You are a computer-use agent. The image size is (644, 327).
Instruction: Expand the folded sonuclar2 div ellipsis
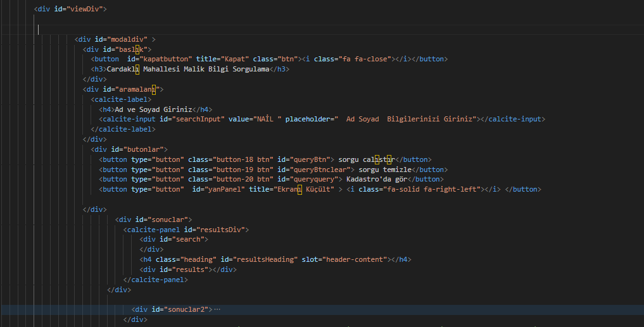pyautogui.click(x=217, y=309)
